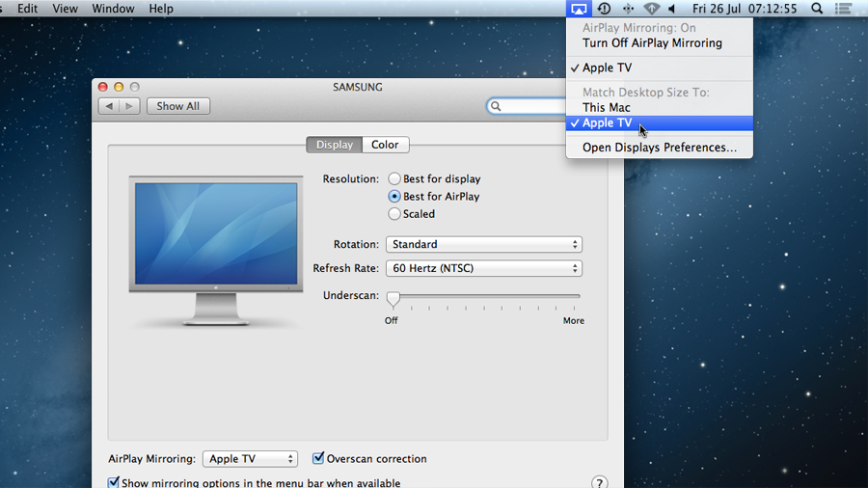This screenshot has width=868, height=488.
Task: Open the Time Machine menu bar icon
Action: pyautogui.click(x=604, y=9)
